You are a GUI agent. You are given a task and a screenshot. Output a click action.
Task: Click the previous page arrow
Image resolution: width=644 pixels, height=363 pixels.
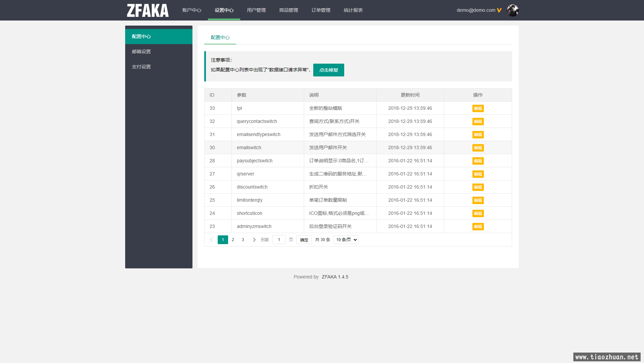click(x=211, y=240)
